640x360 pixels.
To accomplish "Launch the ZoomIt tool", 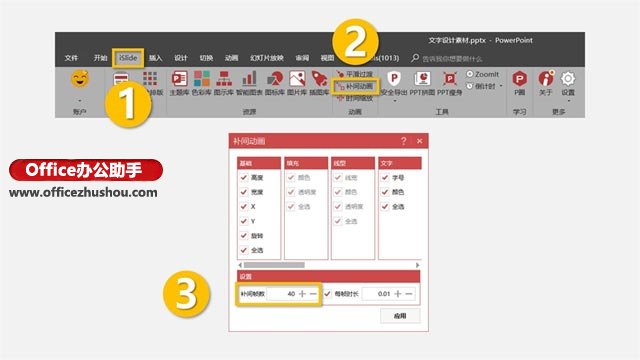I will tap(482, 74).
